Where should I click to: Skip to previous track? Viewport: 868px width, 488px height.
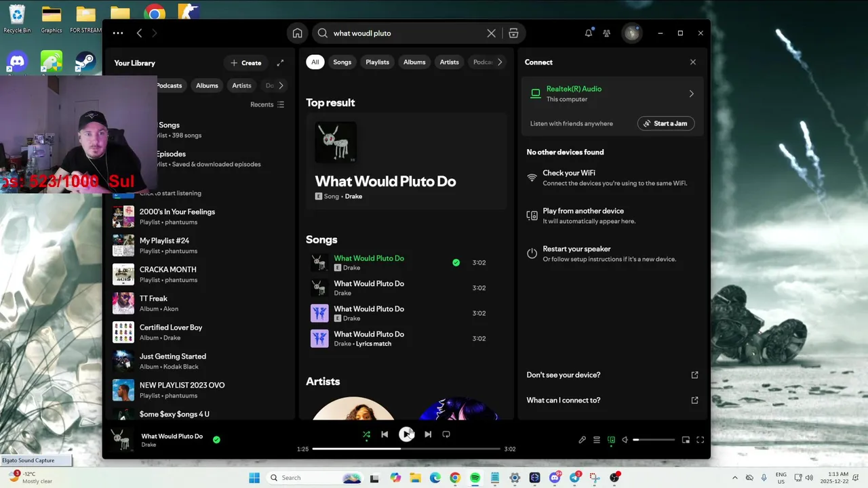[x=384, y=434]
